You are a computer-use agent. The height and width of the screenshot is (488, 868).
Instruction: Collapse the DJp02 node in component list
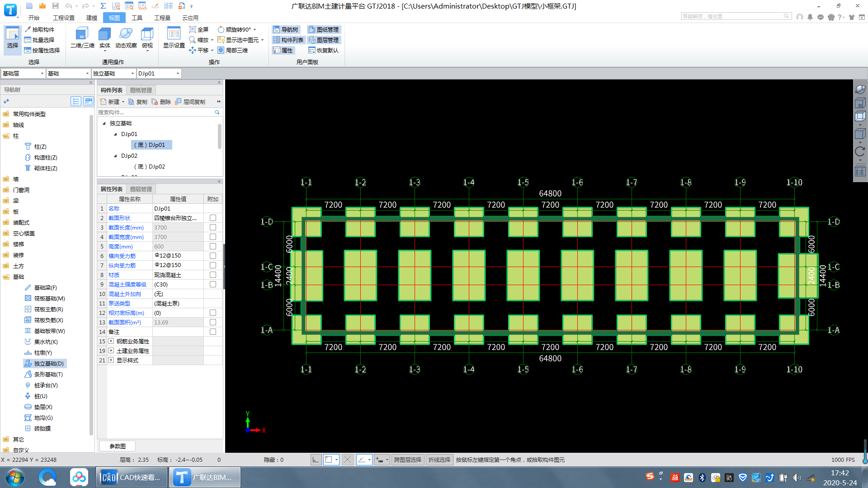[x=115, y=156]
